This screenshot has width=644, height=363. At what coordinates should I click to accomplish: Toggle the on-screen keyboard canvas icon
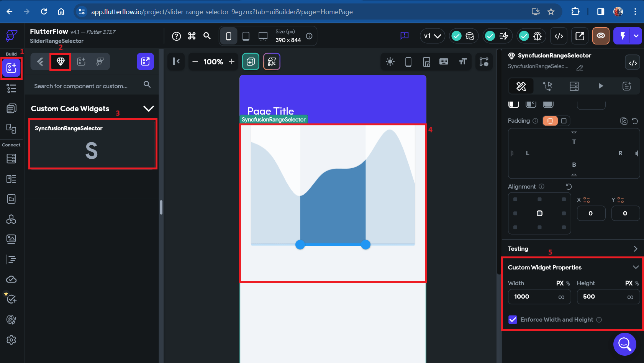(x=444, y=62)
